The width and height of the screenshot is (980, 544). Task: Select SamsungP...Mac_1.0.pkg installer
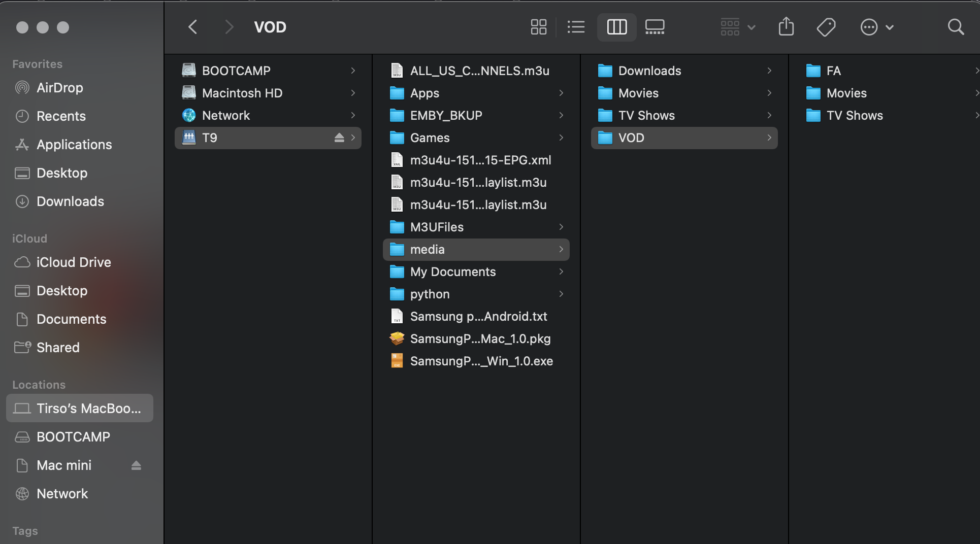point(476,338)
